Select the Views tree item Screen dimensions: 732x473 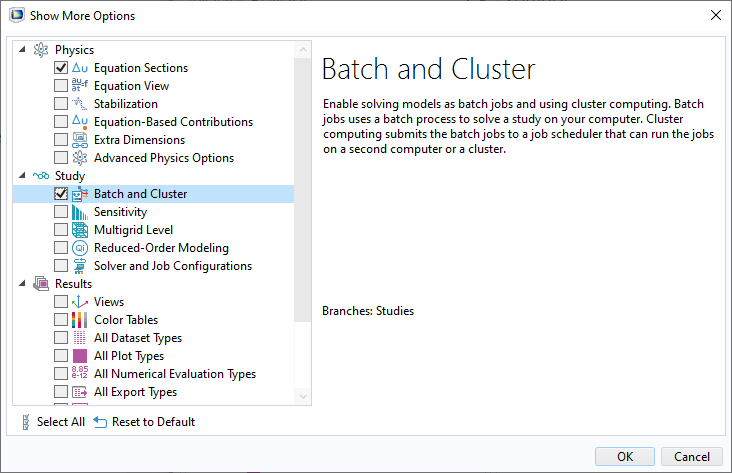pyautogui.click(x=109, y=302)
